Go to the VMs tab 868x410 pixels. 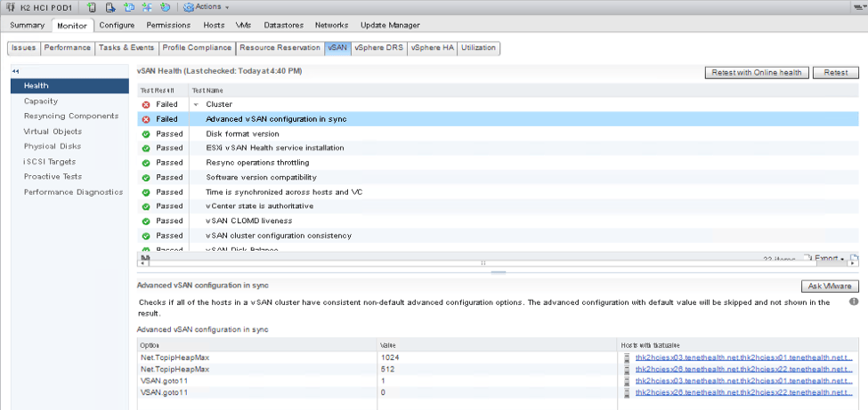click(x=244, y=26)
